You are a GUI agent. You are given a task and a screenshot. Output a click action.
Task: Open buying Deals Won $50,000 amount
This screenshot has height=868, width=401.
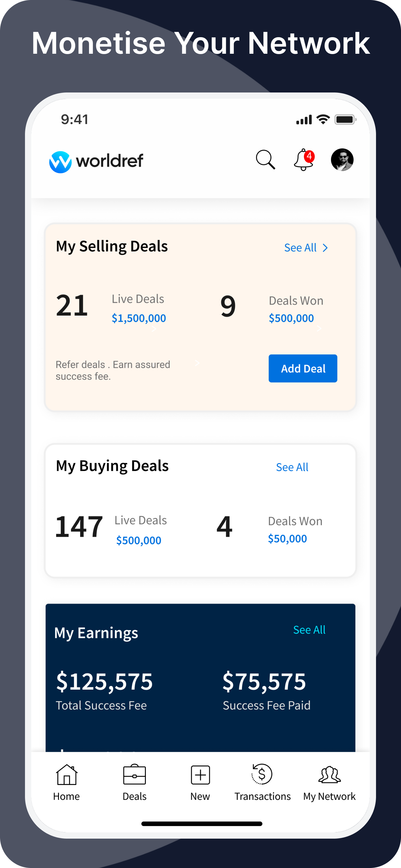pyautogui.click(x=287, y=538)
